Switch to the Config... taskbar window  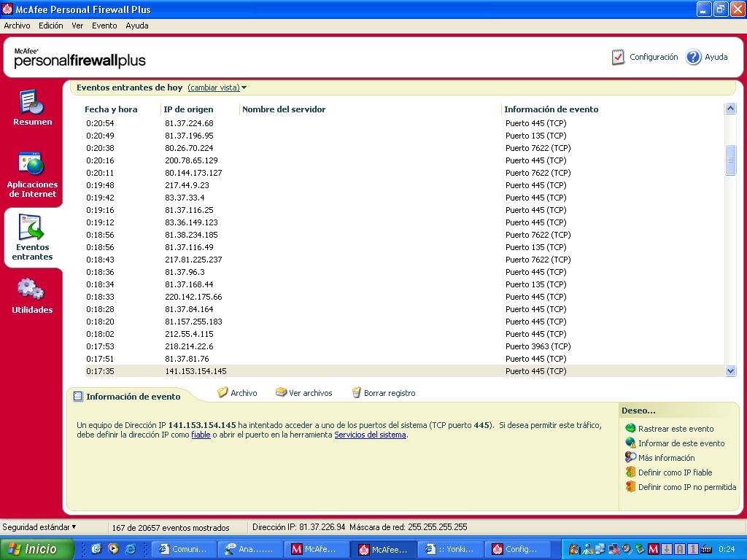[517, 550]
